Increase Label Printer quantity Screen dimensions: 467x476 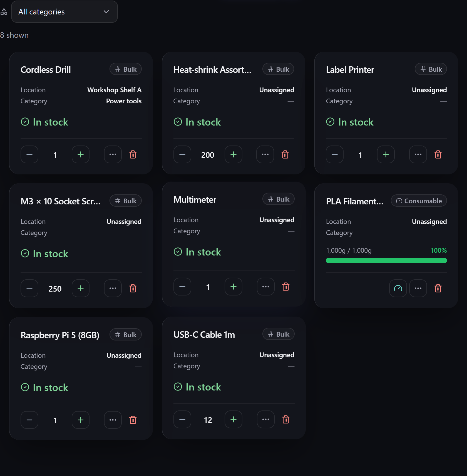[x=386, y=154]
